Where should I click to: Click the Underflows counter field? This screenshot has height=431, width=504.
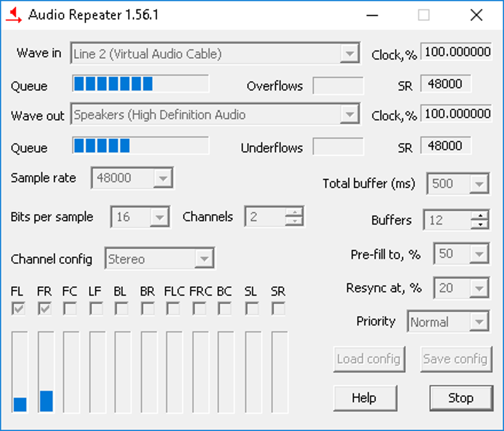[x=338, y=147]
